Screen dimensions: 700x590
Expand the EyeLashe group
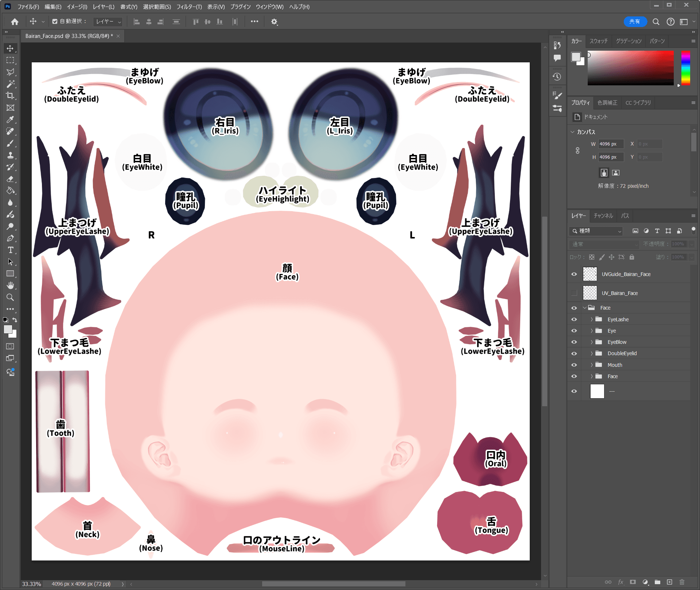point(592,319)
